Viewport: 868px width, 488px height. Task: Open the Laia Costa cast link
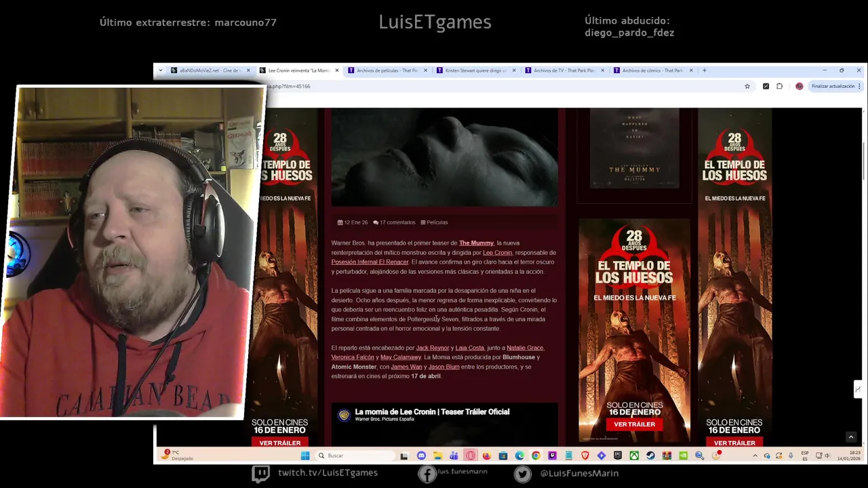point(469,348)
